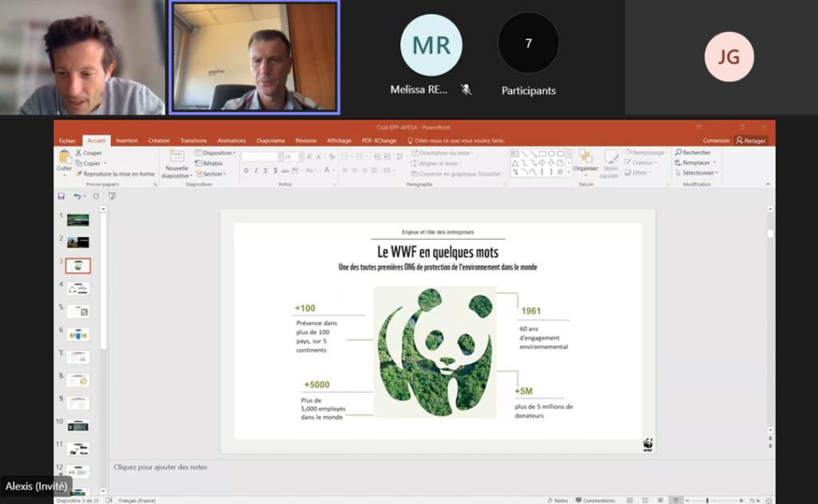Screen dimensions: 818x504
Task: Click the Partager share button
Action: pos(751,141)
